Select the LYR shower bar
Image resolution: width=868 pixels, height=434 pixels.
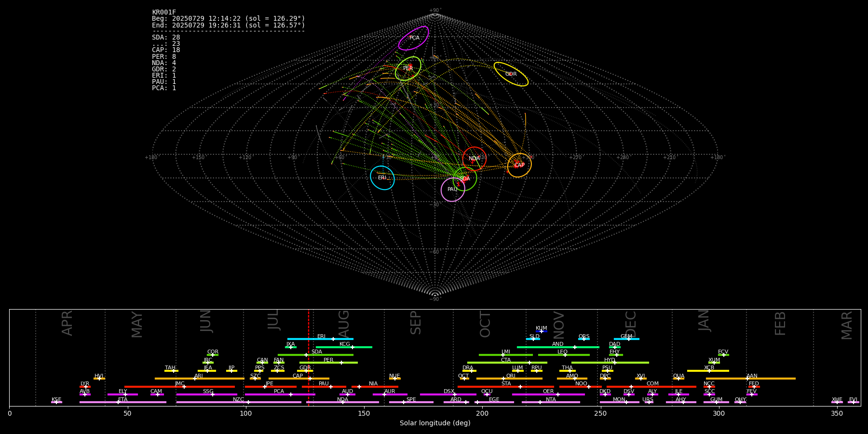[x=85, y=387]
